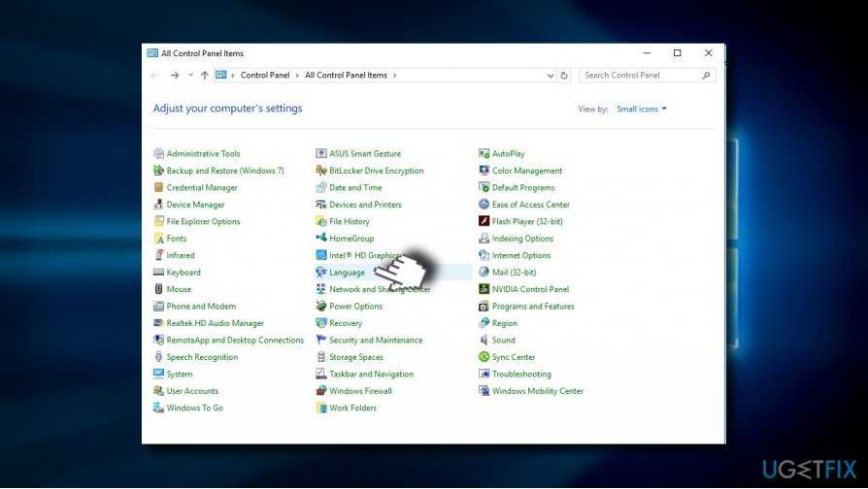This screenshot has height=489, width=868.
Task: Open the View by Small icons dropdown
Action: coord(642,109)
